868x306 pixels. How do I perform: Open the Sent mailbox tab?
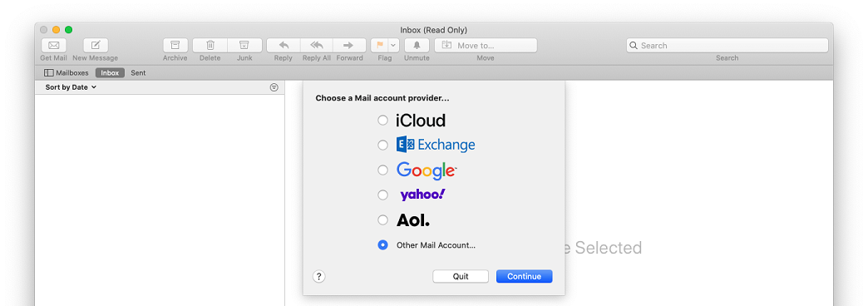[138, 73]
